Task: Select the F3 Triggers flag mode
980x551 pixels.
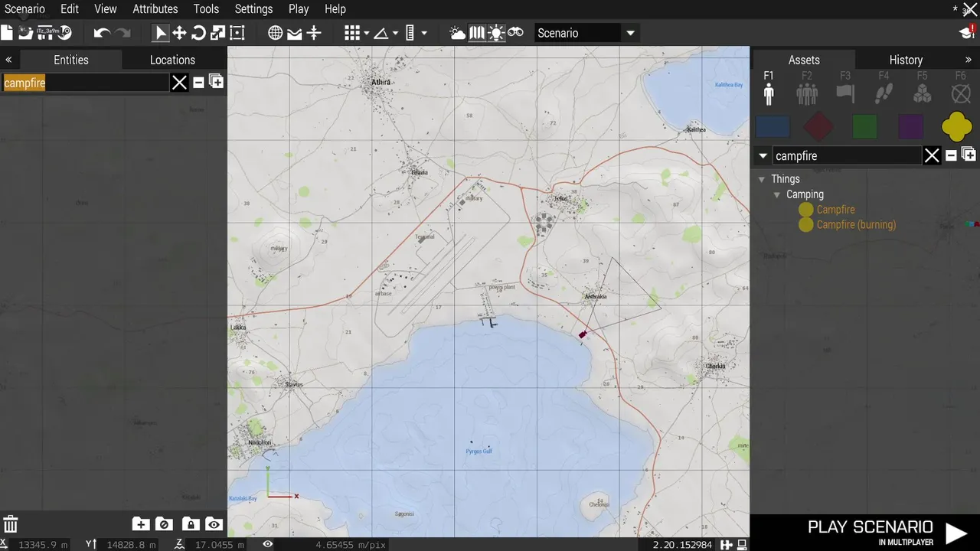Action: [x=845, y=88]
